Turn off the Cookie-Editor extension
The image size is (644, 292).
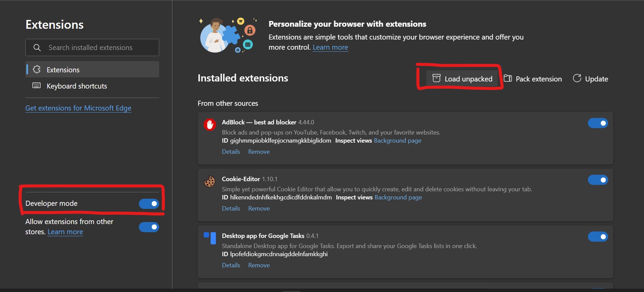[x=598, y=180]
